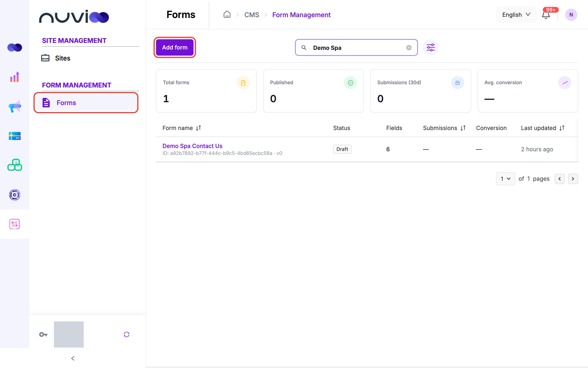Open the user avatar N
The width and height of the screenshot is (588, 368).
tap(571, 15)
